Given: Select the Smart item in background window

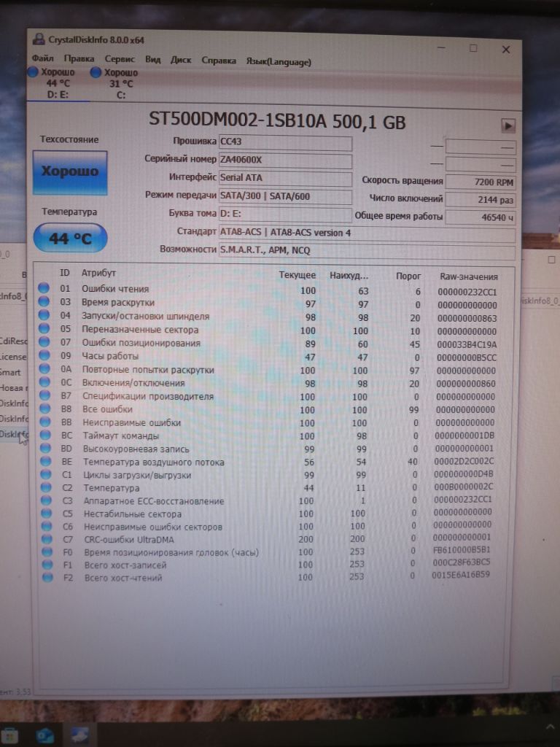Looking at the screenshot, I should pyautogui.click(x=10, y=373).
